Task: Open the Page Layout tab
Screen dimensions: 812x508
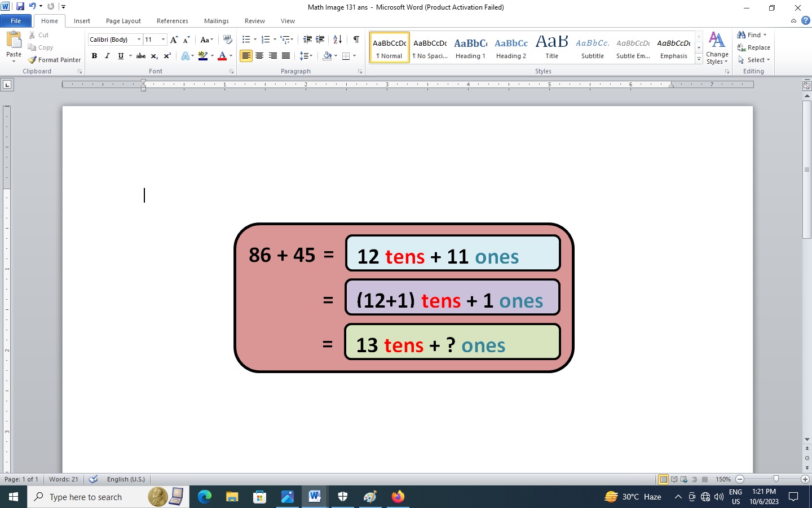Action: coord(123,21)
